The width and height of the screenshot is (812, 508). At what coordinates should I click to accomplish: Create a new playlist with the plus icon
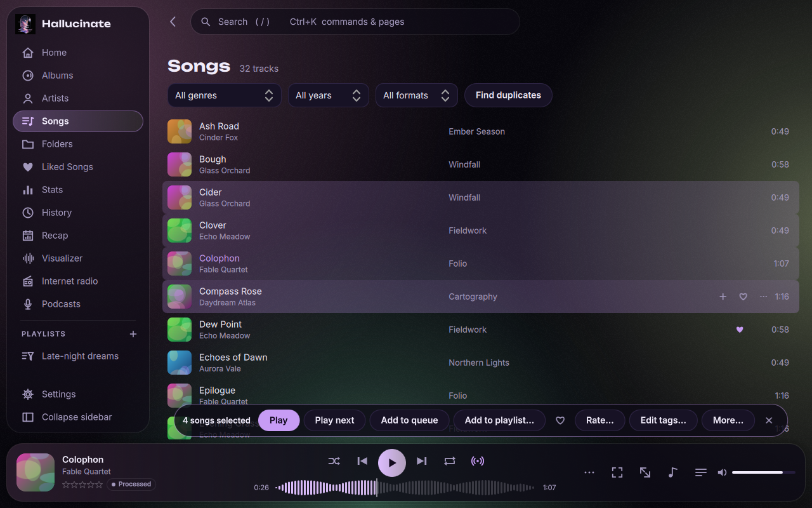133,334
